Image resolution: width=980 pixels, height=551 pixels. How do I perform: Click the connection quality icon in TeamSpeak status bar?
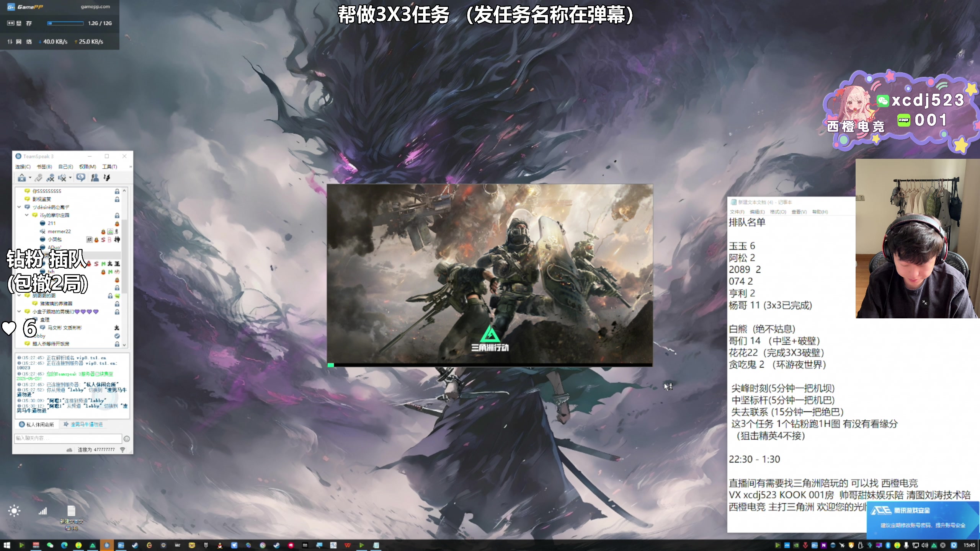(122, 450)
